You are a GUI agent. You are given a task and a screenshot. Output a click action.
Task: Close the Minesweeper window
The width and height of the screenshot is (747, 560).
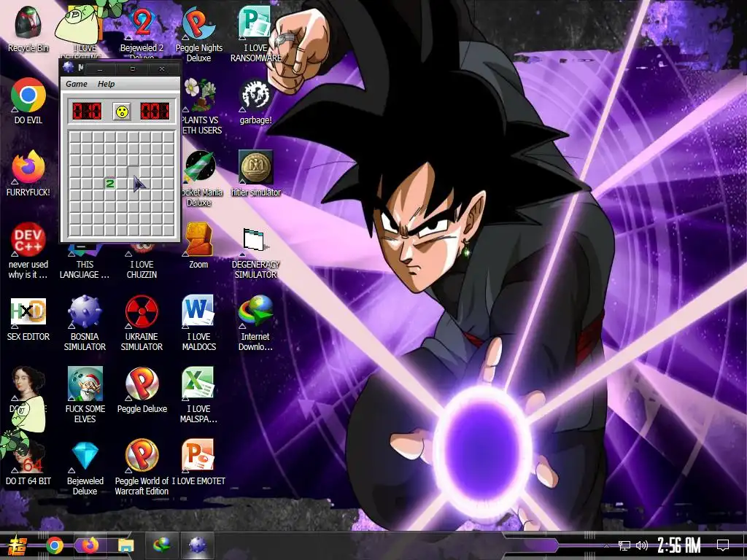click(x=162, y=69)
